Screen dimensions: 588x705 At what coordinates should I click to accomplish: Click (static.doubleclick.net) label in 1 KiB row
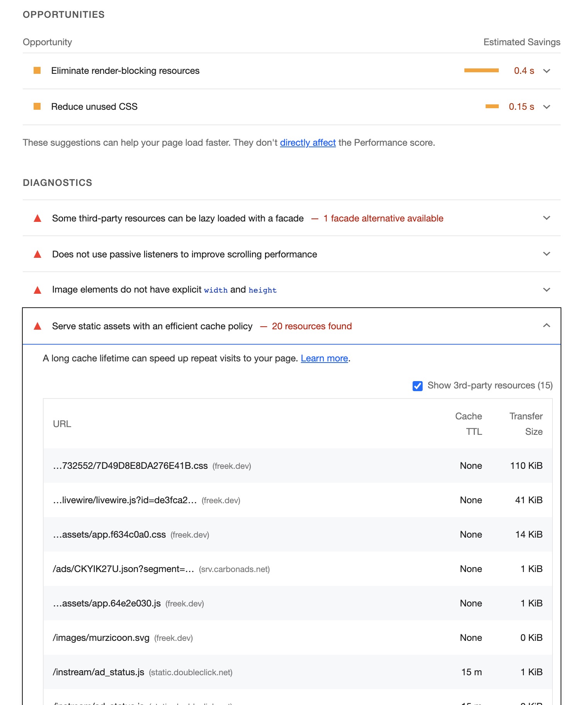pos(190,673)
